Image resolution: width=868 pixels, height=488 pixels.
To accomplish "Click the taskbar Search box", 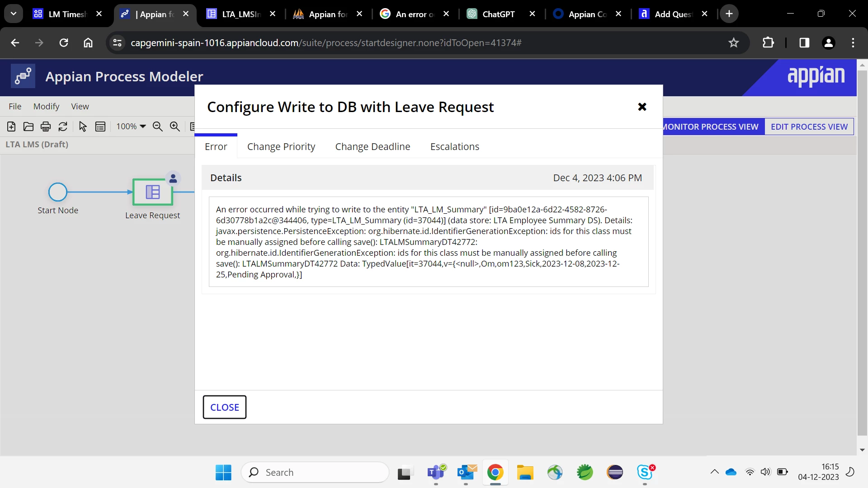I will [315, 473].
